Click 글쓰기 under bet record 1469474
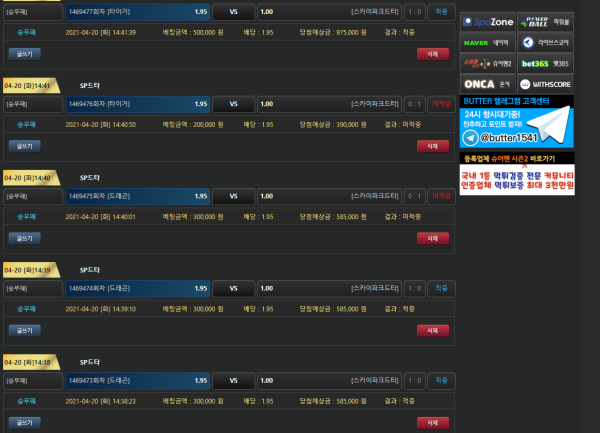Image resolution: width=600 pixels, height=433 pixels. [x=25, y=330]
